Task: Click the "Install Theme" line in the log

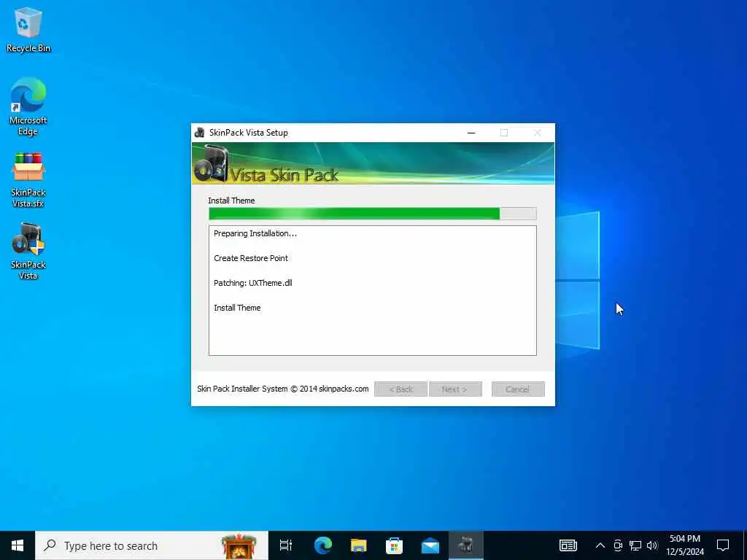Action: 237,308
